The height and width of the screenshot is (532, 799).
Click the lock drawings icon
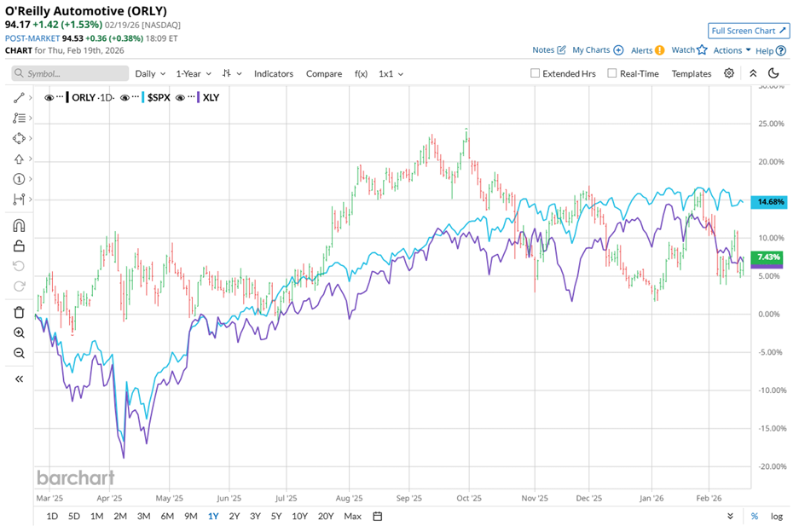click(17, 246)
